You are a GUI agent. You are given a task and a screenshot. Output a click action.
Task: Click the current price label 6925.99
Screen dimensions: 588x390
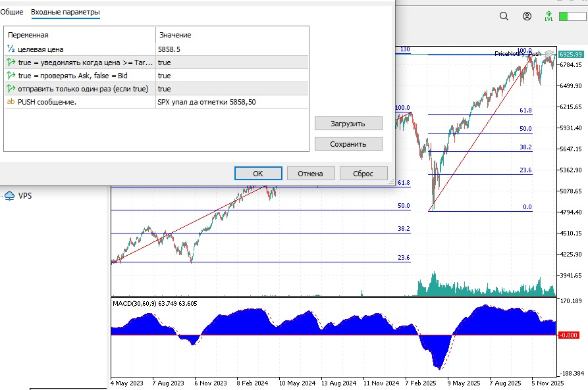(x=571, y=55)
